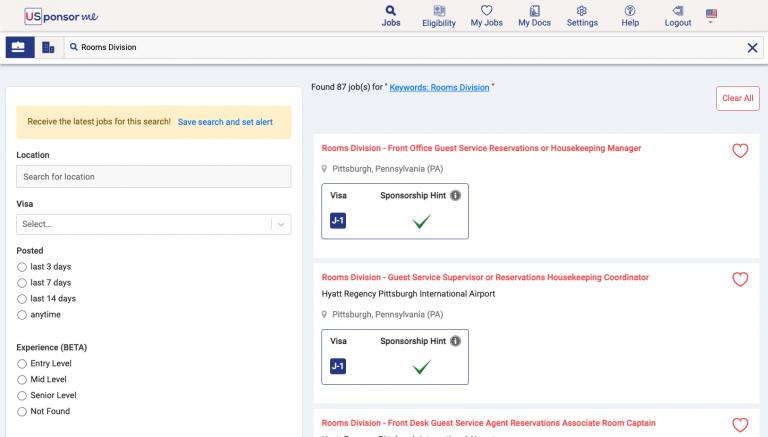Select Entry Level experience filter
This screenshot has height=437, width=768.
pyautogui.click(x=23, y=363)
